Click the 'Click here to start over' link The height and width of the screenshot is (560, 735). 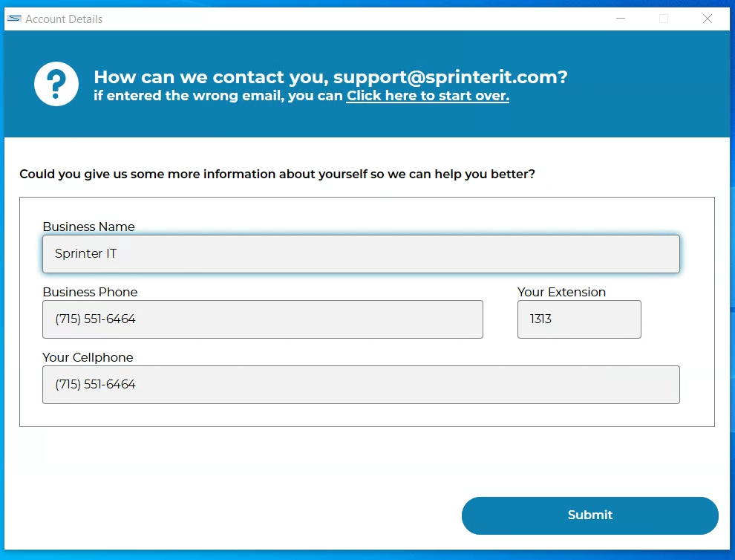click(428, 96)
